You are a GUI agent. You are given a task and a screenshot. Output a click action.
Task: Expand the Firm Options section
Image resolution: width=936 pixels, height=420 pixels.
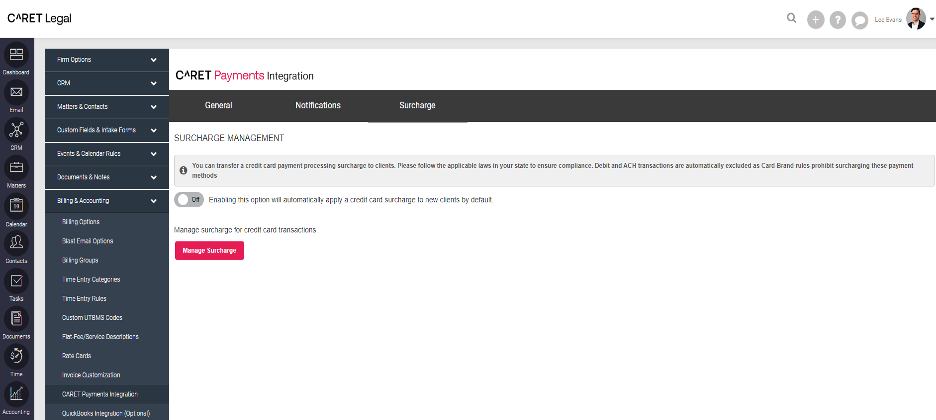click(x=107, y=60)
